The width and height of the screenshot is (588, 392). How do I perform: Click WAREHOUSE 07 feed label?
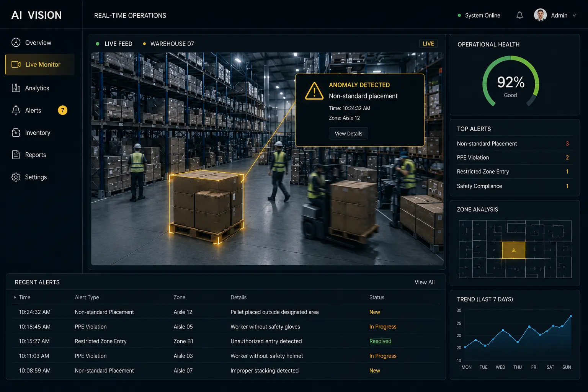click(x=172, y=44)
